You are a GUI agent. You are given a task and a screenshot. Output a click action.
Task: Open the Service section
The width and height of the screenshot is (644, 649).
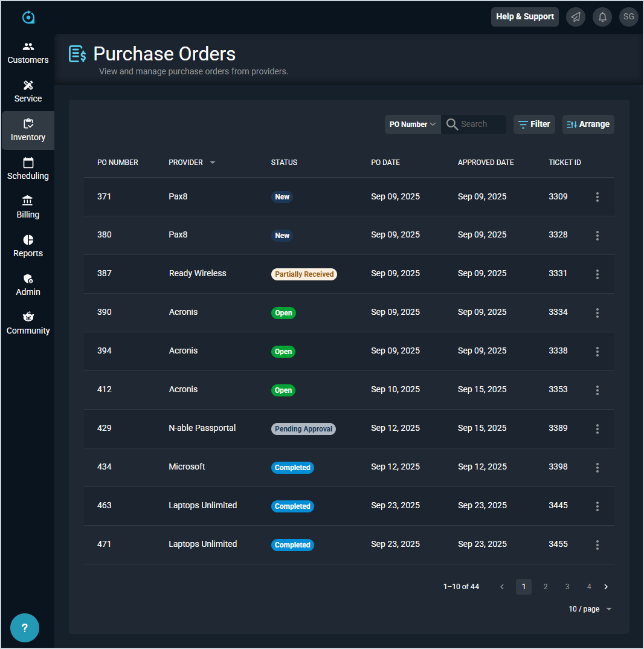[28, 92]
